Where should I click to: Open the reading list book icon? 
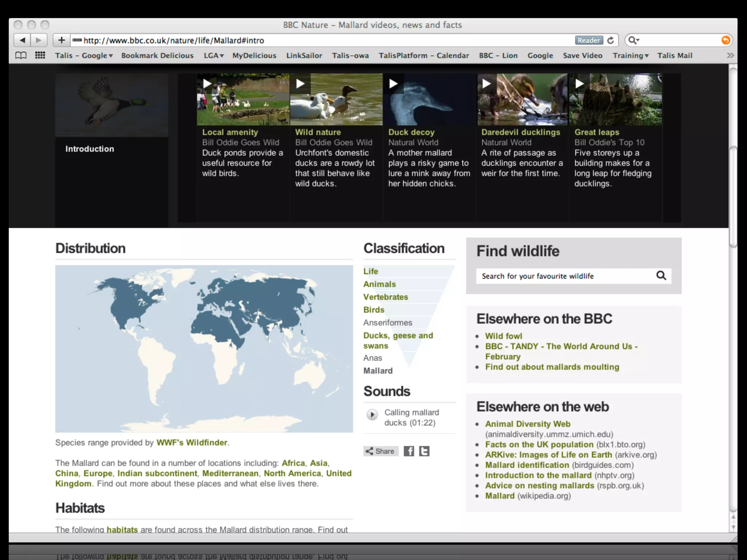point(21,55)
